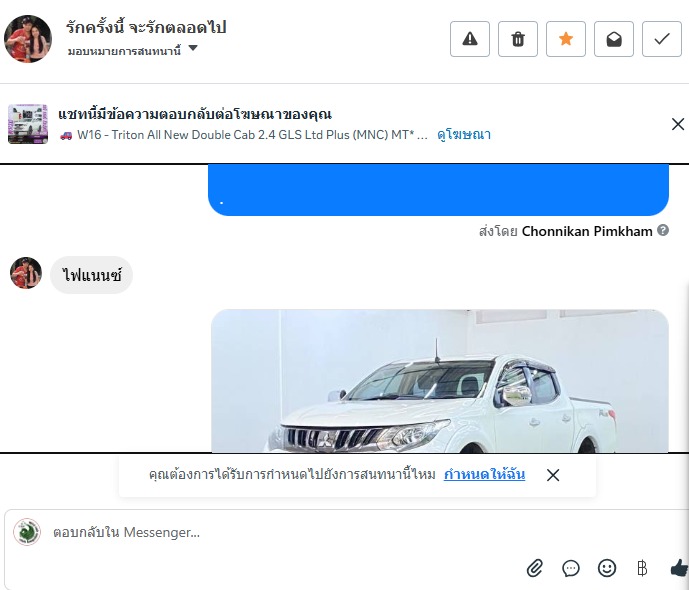
Task: Open the customer profile picture in header
Action: 28,39
